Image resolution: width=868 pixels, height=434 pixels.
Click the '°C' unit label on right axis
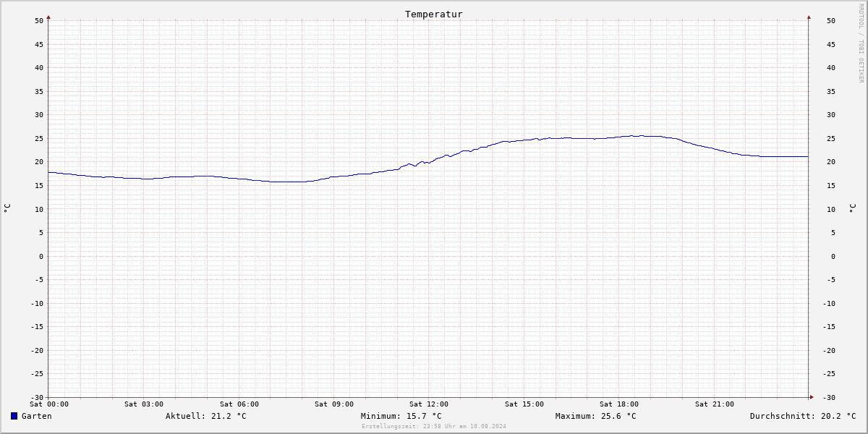point(852,208)
